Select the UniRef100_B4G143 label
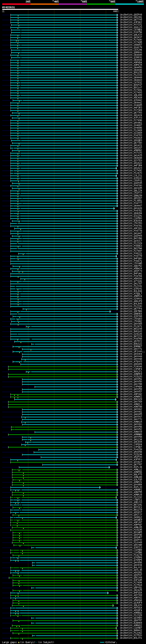The image size is (146, 644). tap(131, 331)
